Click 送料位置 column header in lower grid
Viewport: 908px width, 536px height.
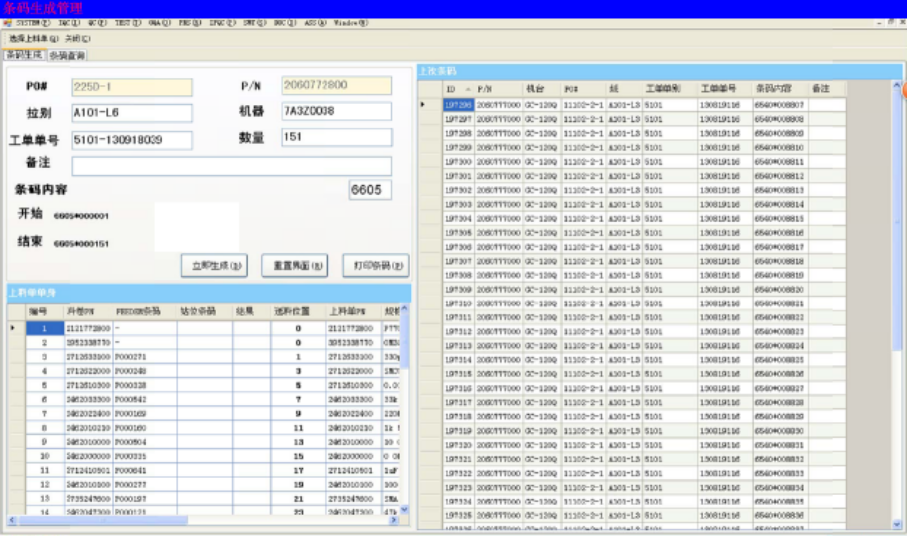[x=298, y=311]
